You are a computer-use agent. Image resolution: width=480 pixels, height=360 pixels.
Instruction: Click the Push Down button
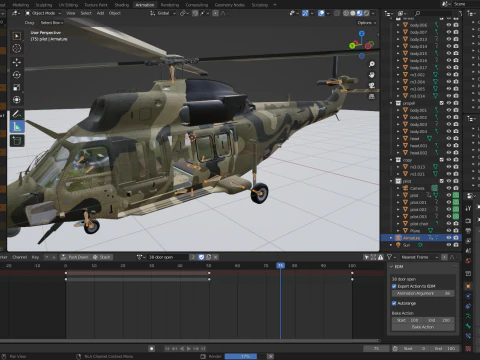(x=75, y=257)
